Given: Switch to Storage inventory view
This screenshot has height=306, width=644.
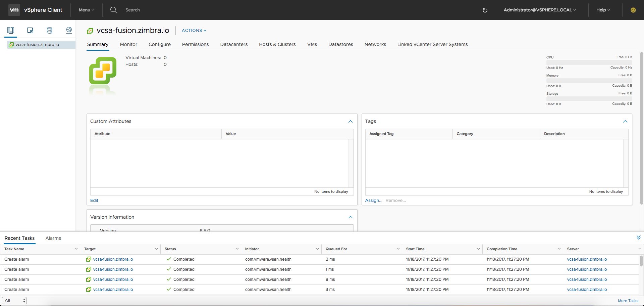Looking at the screenshot, I should click(x=50, y=31).
